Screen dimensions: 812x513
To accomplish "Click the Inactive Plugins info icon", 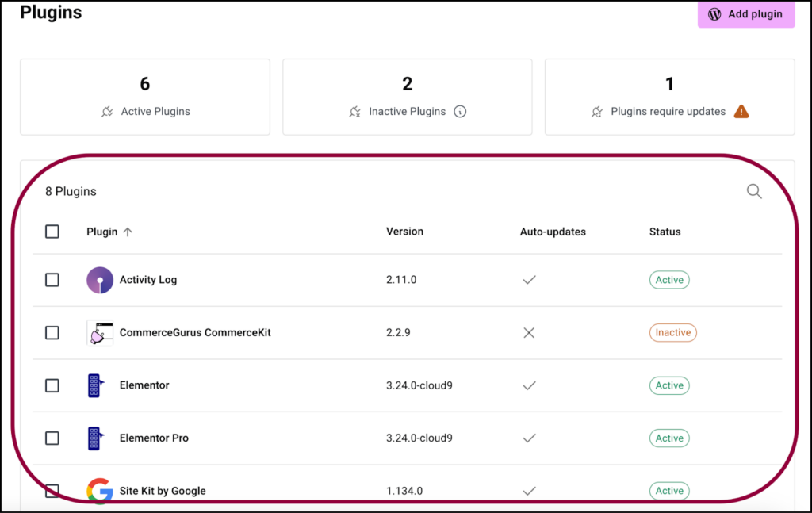I will pyautogui.click(x=460, y=112).
